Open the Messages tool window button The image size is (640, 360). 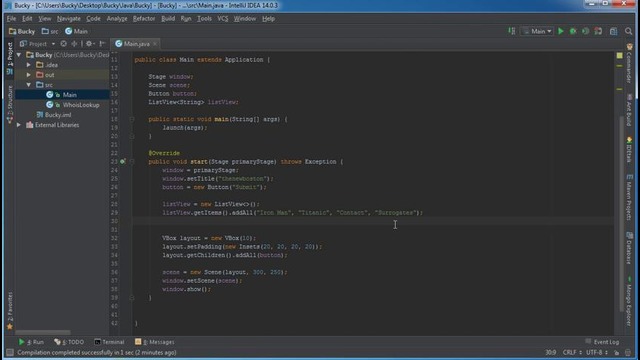click(155, 342)
